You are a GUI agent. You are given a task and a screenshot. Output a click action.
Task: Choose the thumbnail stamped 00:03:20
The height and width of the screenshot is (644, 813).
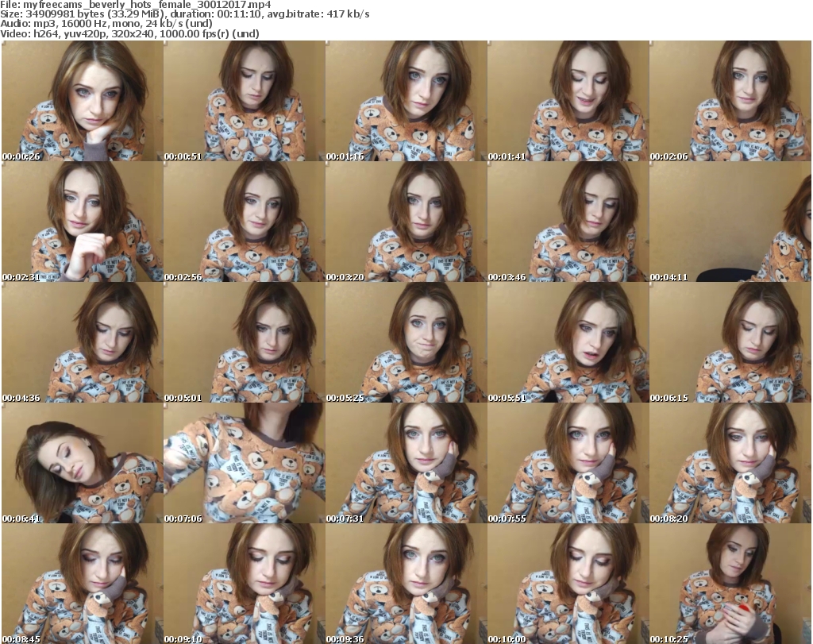(x=406, y=222)
